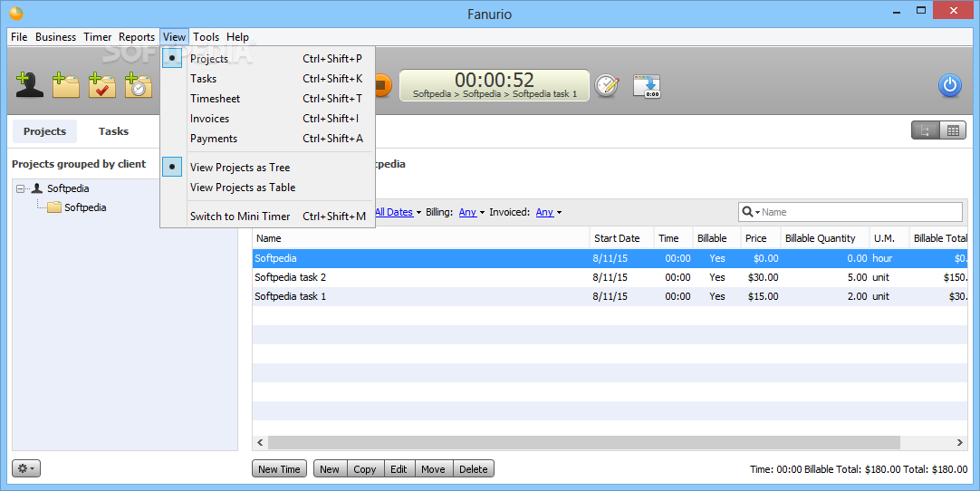Click the scroll left arrow
This screenshot has width=980, height=491.
(x=260, y=442)
